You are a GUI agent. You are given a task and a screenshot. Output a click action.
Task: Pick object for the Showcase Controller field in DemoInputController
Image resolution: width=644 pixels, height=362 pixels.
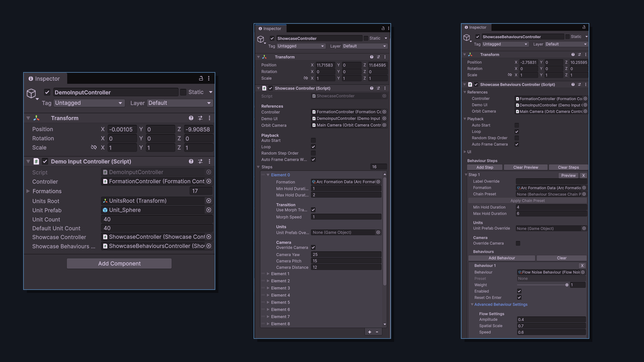pyautogui.click(x=209, y=237)
